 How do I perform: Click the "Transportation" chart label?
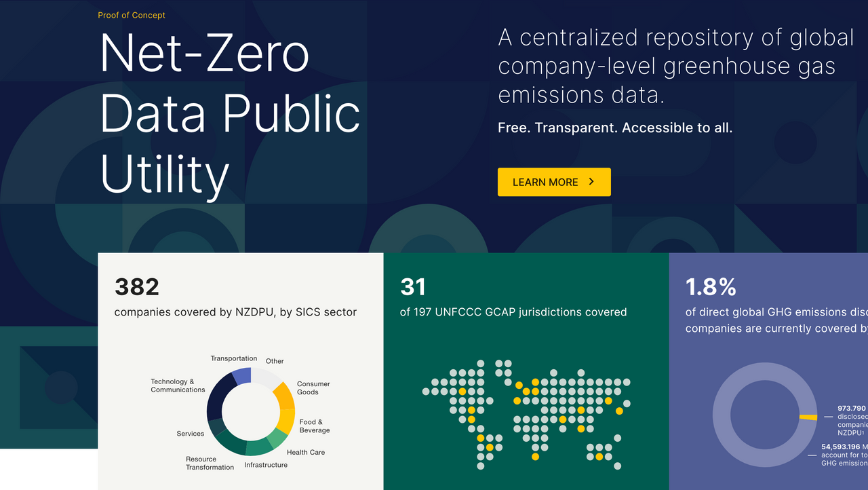click(234, 358)
